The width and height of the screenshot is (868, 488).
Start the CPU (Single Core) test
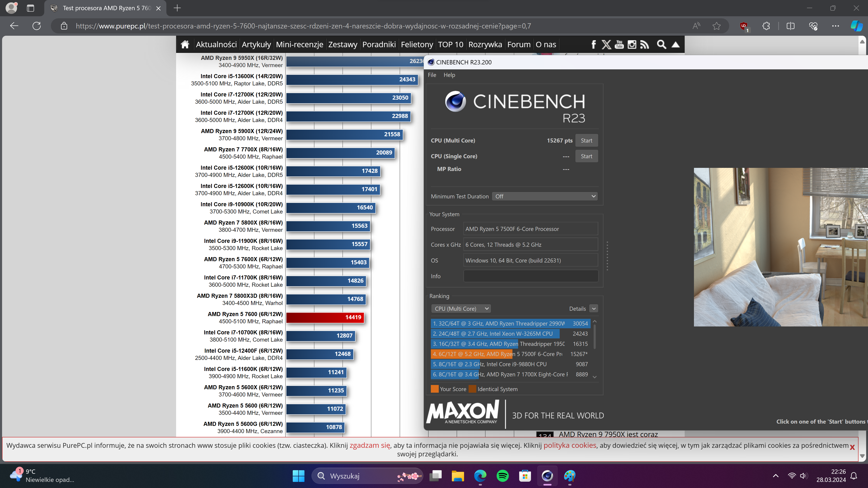[586, 156]
